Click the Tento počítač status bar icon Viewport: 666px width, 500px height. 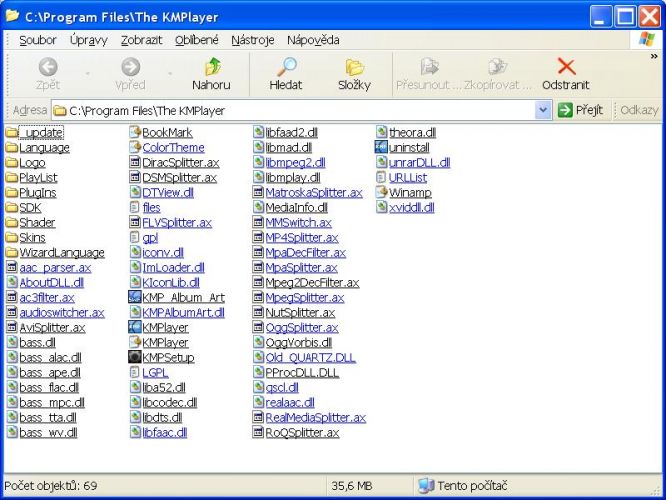coord(426,485)
